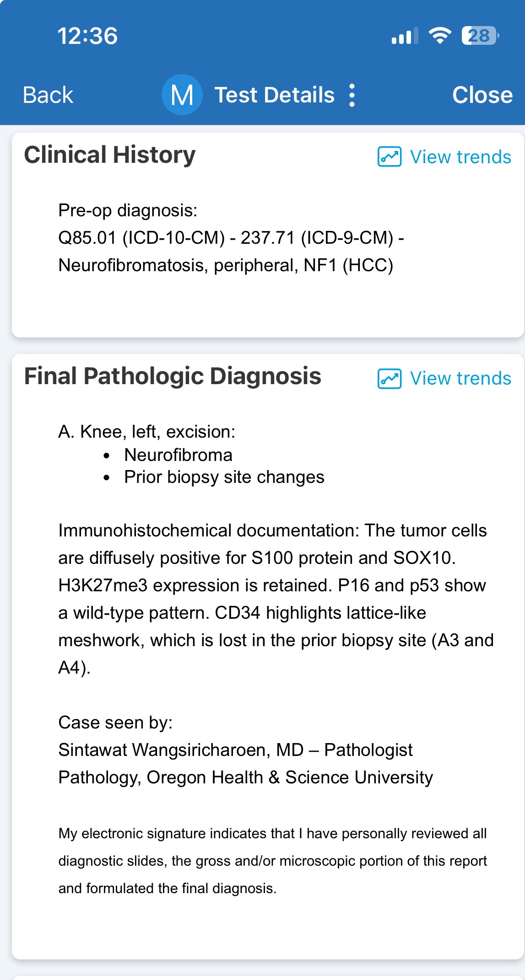Tap the blue M avatar icon

tap(182, 95)
